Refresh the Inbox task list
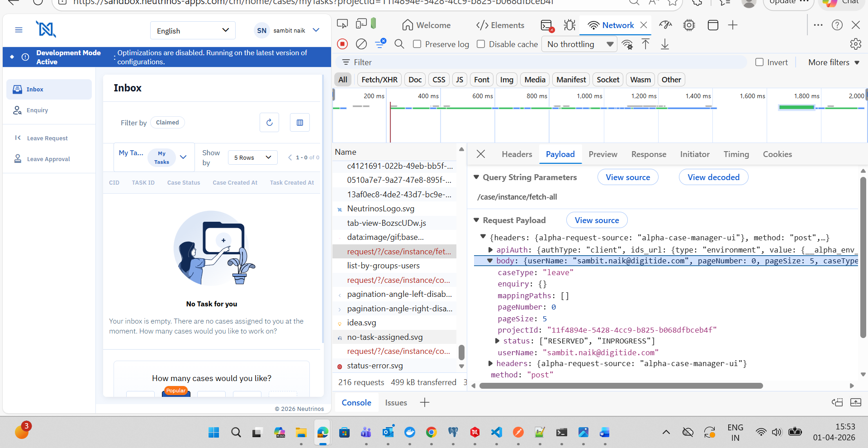 pos(270,122)
